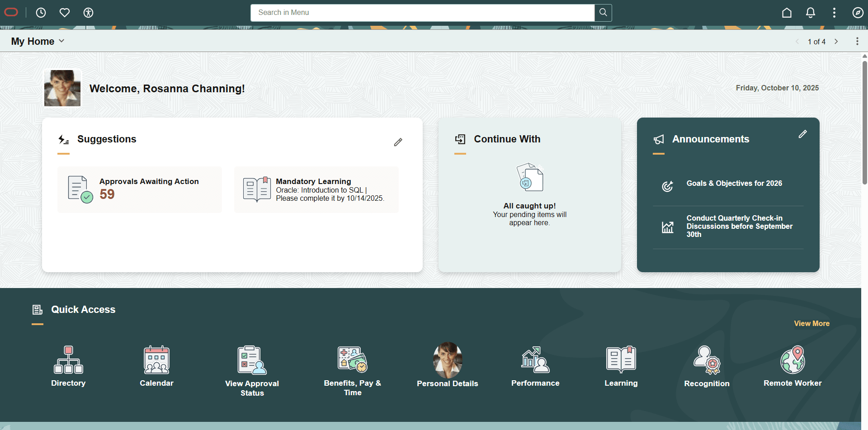
Task: Click Rosanna Channing's welcome profile photo
Action: 62,88
